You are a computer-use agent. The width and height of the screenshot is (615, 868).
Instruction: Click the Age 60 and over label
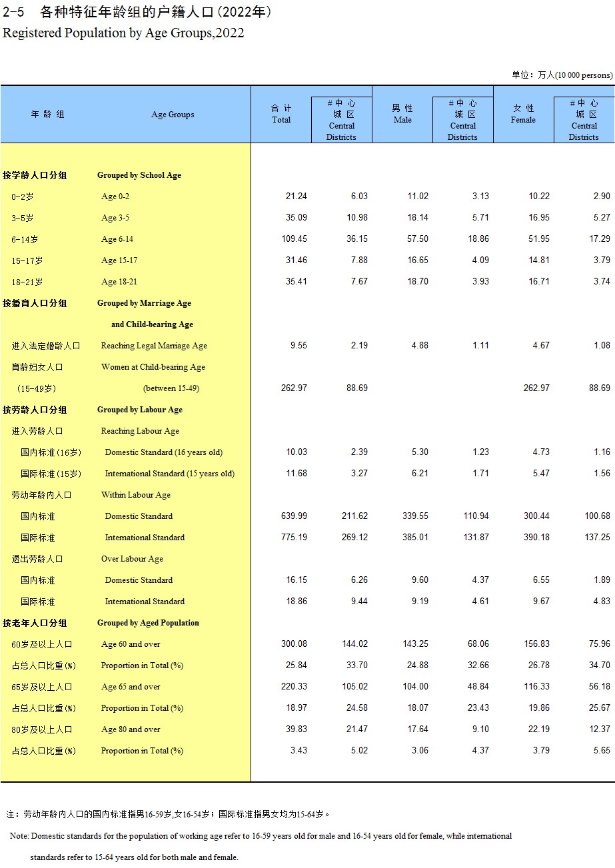click(131, 644)
